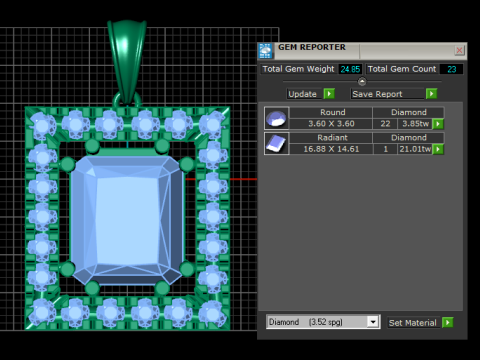Click the '21.01tw' weight cell
This screenshot has width=480, height=360.
415,149
